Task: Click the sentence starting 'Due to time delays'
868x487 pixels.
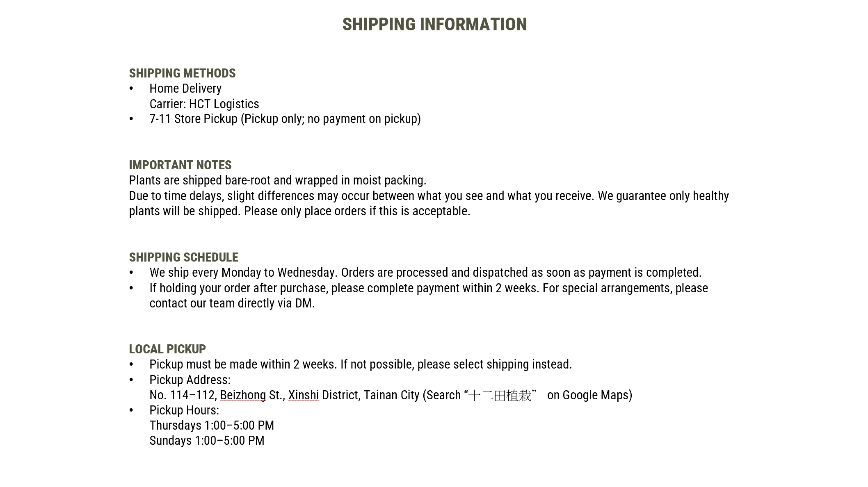Action: 429,196
